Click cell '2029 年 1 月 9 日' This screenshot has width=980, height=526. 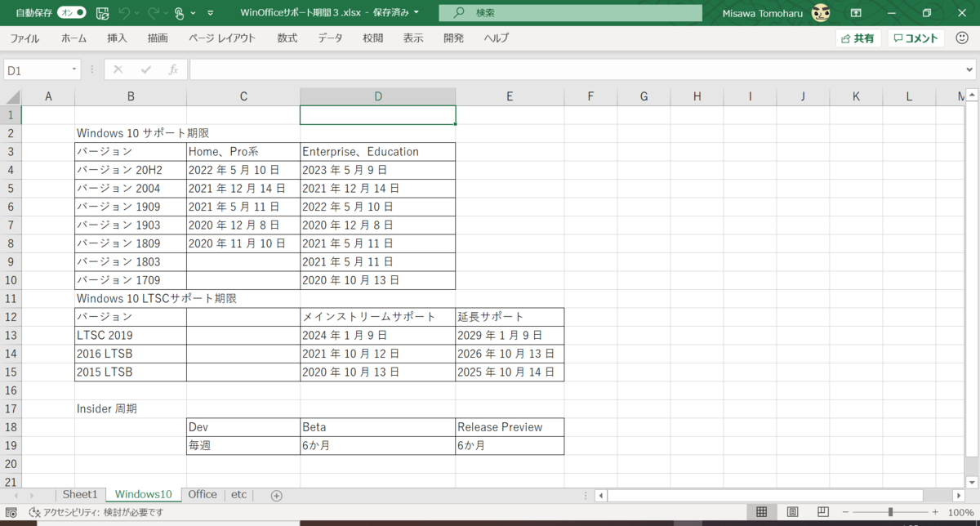coord(510,335)
